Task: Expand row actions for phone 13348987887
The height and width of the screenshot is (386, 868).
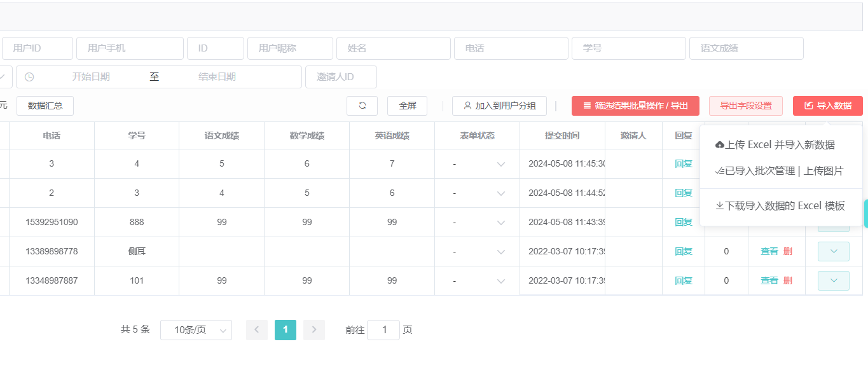Action: [833, 280]
